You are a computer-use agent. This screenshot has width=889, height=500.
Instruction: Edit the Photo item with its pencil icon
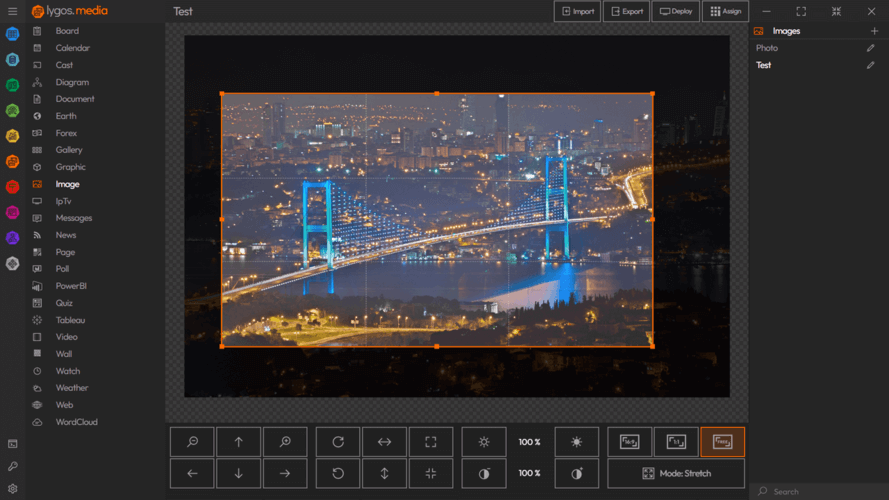pyautogui.click(x=870, y=48)
